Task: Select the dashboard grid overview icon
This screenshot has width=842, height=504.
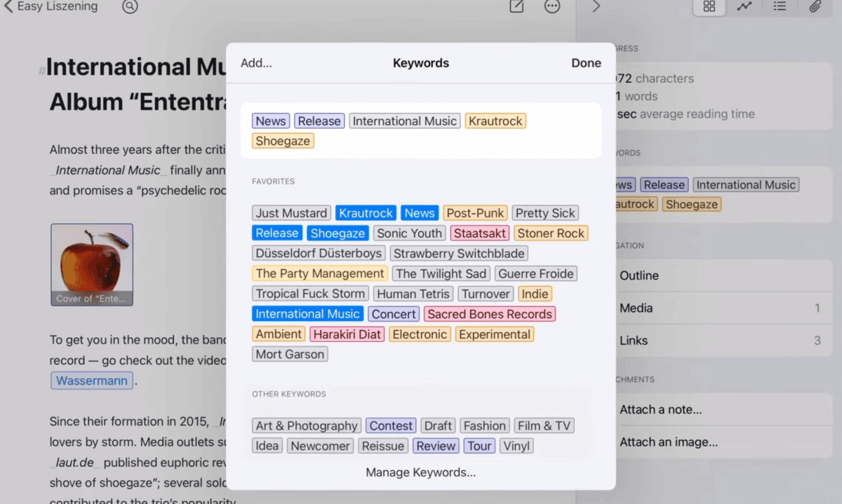Action: coord(709,7)
